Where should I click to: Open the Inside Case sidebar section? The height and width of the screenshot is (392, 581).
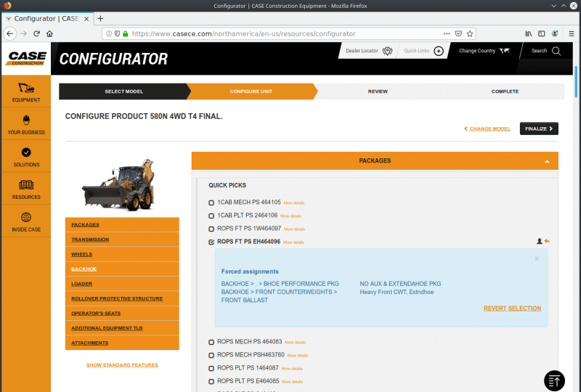(26, 221)
